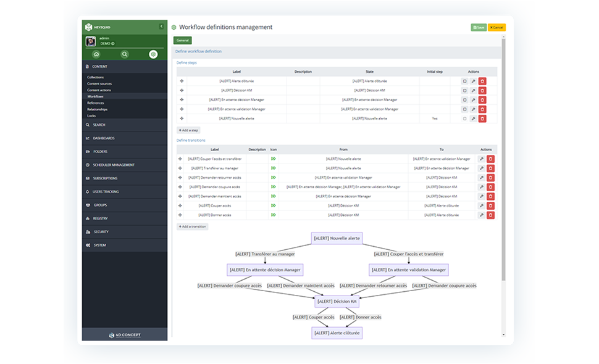The width and height of the screenshot is (599, 364).
Task: Toggle initial step checkbox for Nouvelle alerte
Action: pyautogui.click(x=464, y=118)
